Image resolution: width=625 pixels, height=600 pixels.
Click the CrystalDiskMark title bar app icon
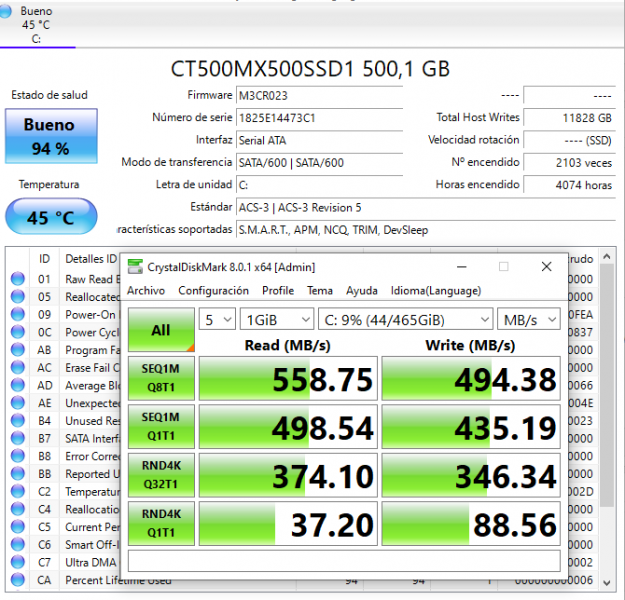point(135,266)
